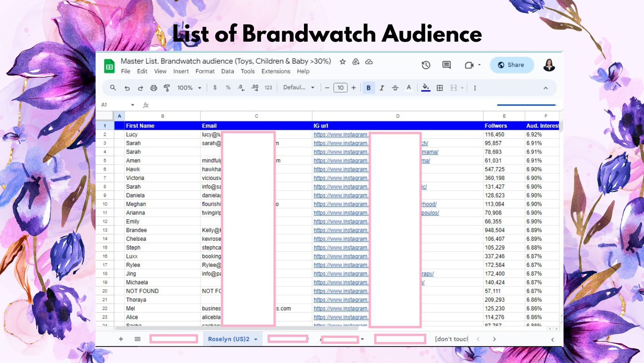Increase font size with plus button
The image size is (644, 363).
354,88
